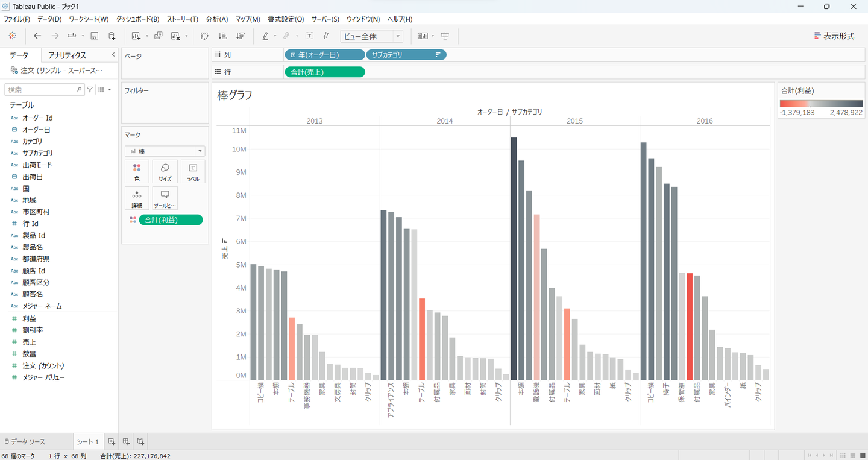This screenshot has width=868, height=460.
Task: Click the save workbook icon
Action: pos(94,36)
